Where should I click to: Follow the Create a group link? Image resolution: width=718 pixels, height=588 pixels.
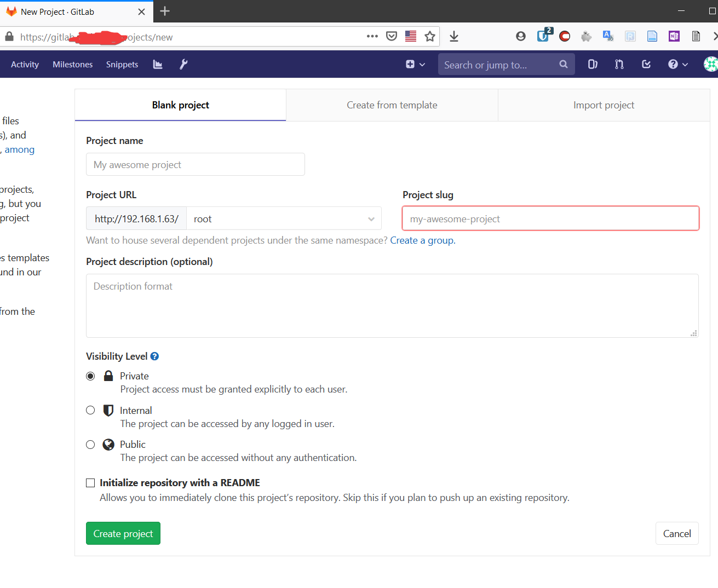click(x=422, y=240)
